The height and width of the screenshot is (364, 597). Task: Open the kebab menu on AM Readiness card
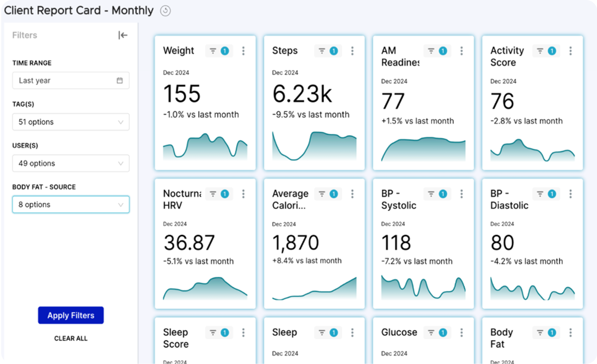click(461, 51)
